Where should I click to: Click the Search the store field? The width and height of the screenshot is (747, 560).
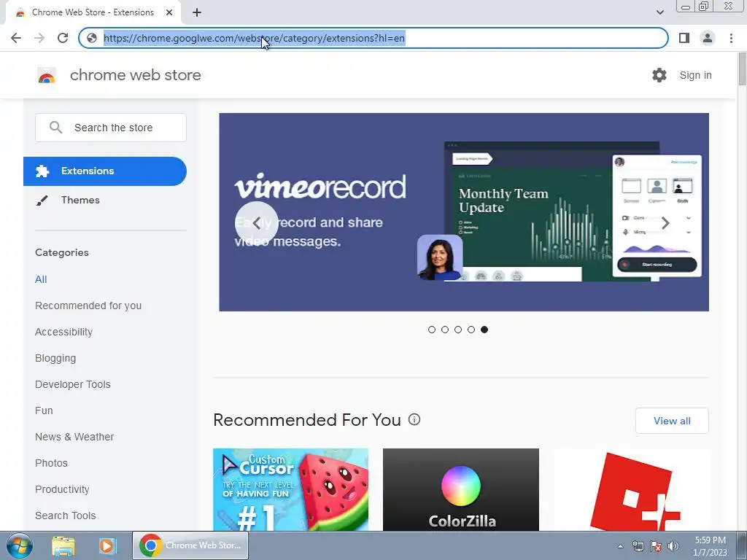click(111, 128)
